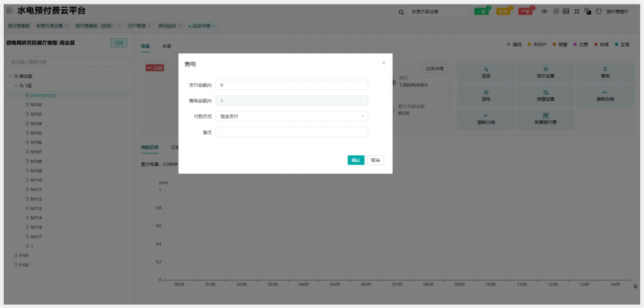Click the tree search input box
This screenshot has width=644, height=308.
click(x=68, y=62)
